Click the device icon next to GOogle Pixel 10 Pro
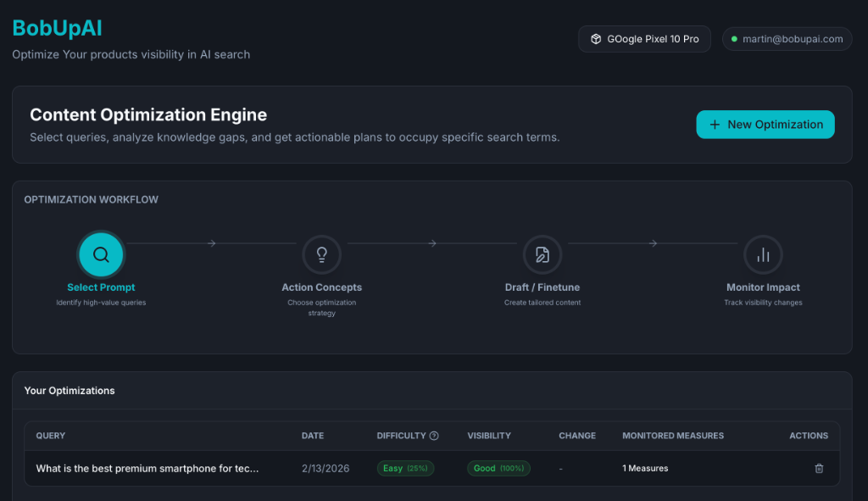This screenshot has height=501, width=868. (x=596, y=38)
